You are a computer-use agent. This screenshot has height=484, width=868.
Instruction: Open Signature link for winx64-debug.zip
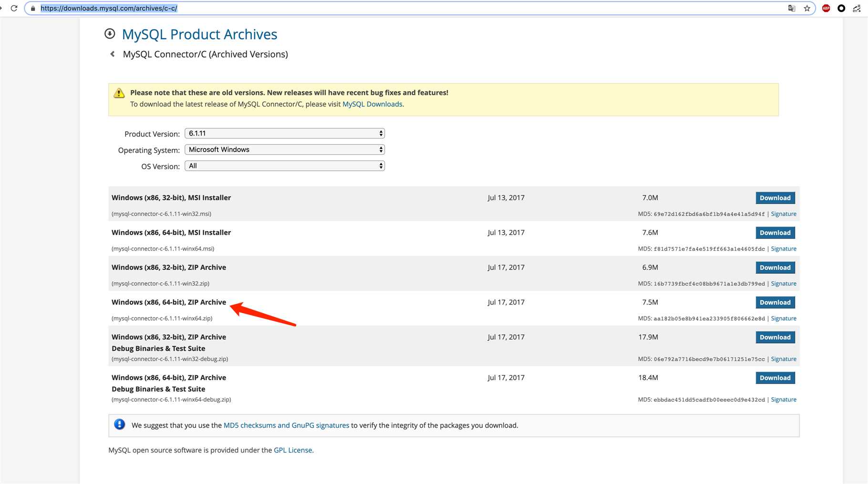784,400
